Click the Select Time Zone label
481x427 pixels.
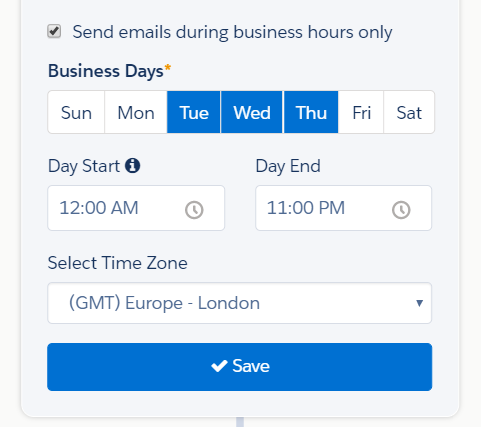coord(117,263)
